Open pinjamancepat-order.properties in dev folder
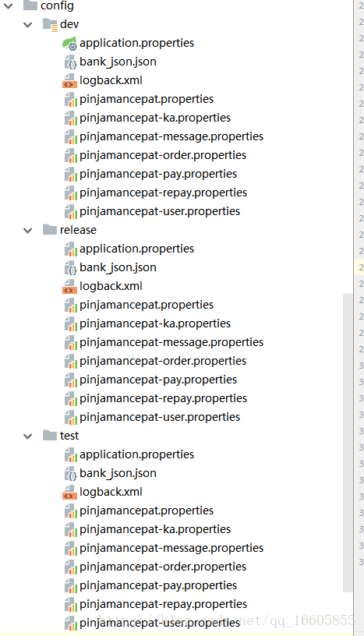The width and height of the screenshot is (364, 636). click(163, 155)
